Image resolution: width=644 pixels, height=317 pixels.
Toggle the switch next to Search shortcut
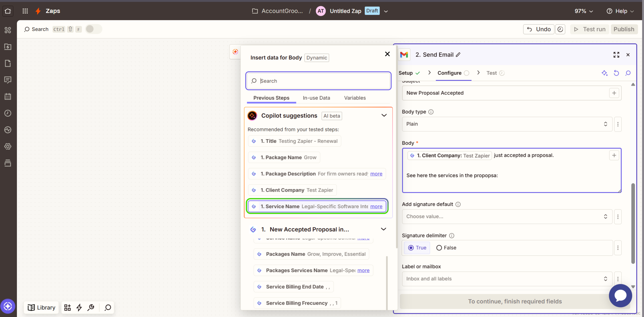(x=93, y=29)
